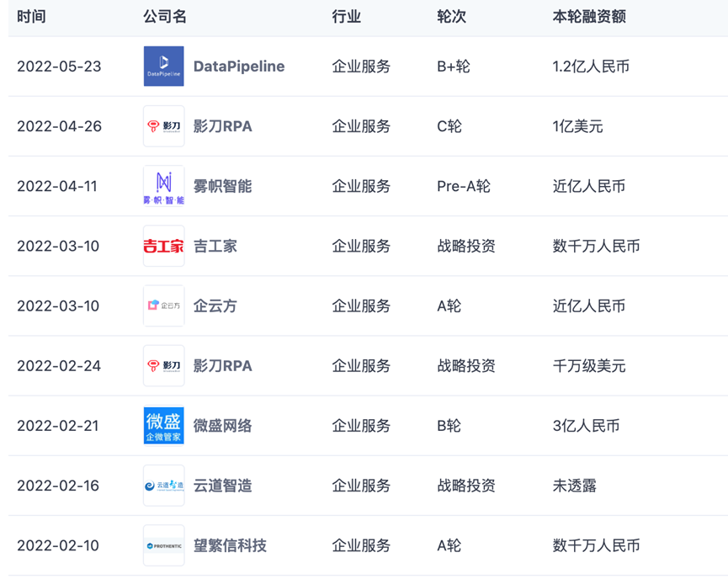
Task: Select date 2022-03-10 in 企云方 row
Action: (x=58, y=306)
